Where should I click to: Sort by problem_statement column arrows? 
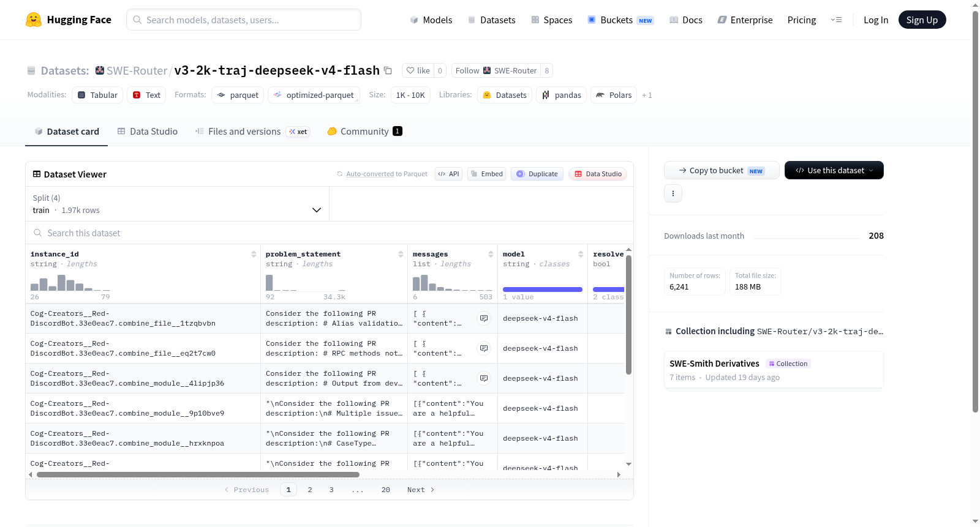pyautogui.click(x=401, y=254)
